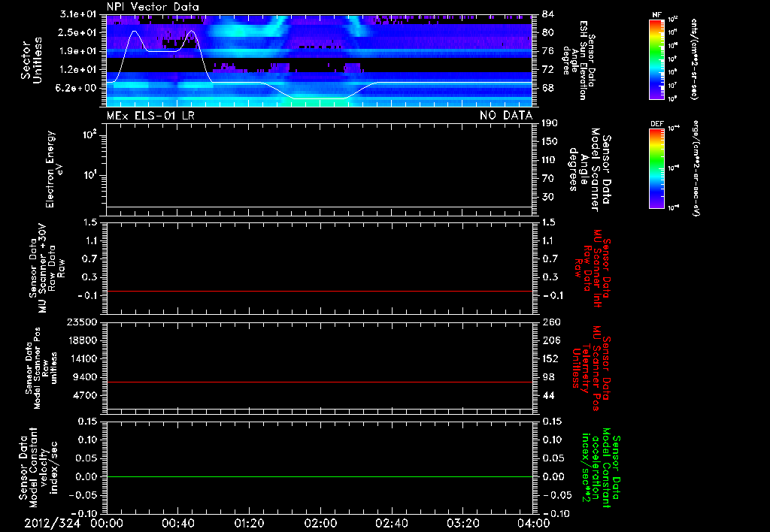770x532 pixels.
Task: Click the 04:00 time axis label
Action: pyautogui.click(x=533, y=523)
